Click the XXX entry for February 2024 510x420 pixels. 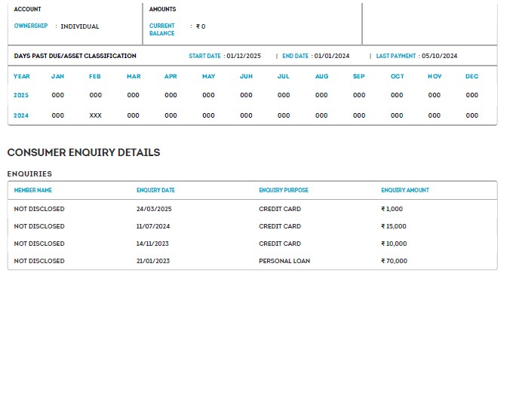click(95, 115)
